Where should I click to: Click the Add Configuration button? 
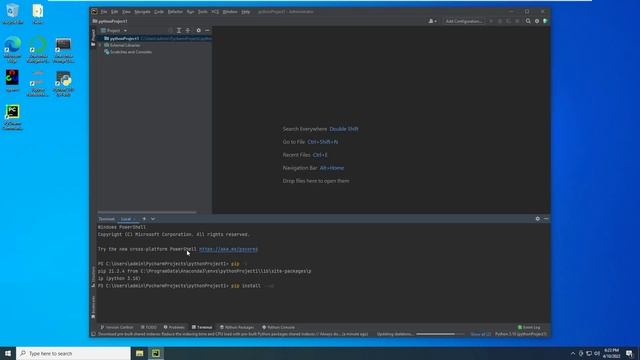(x=463, y=21)
